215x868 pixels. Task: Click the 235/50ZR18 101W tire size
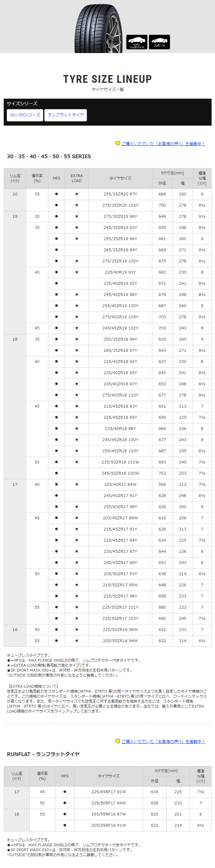[x=120, y=462]
